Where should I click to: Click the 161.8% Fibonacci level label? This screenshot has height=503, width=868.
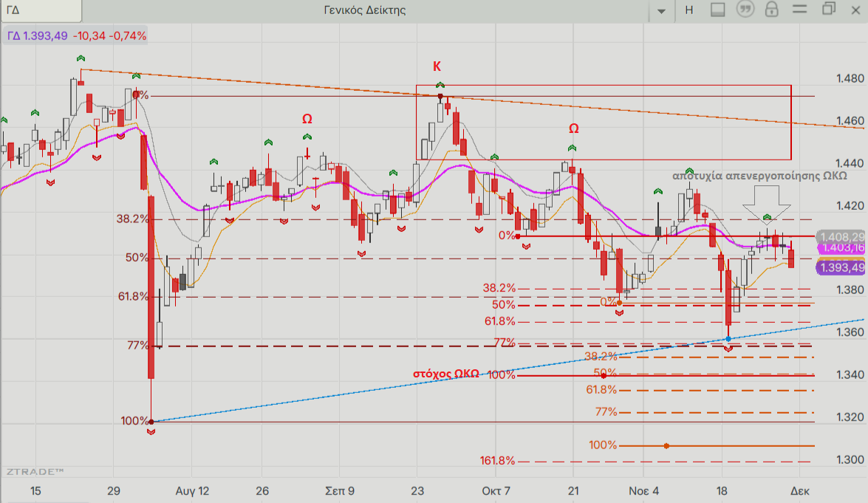point(497,460)
